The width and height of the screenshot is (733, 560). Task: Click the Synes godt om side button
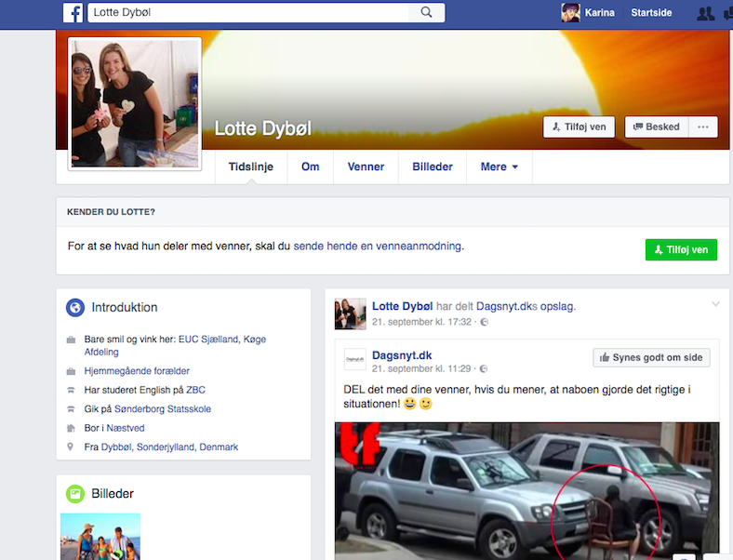651,357
